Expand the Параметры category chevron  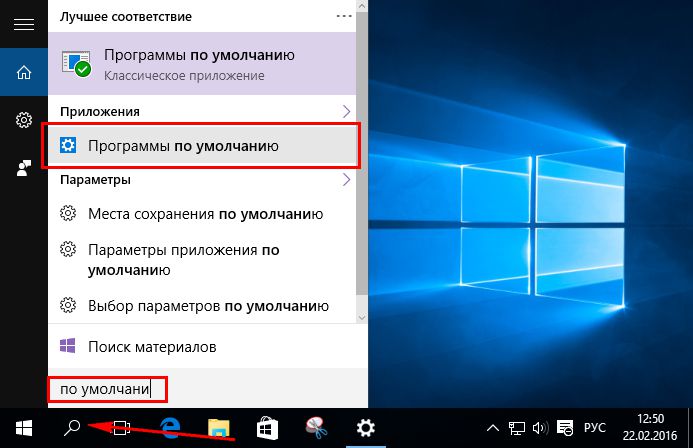tap(346, 180)
